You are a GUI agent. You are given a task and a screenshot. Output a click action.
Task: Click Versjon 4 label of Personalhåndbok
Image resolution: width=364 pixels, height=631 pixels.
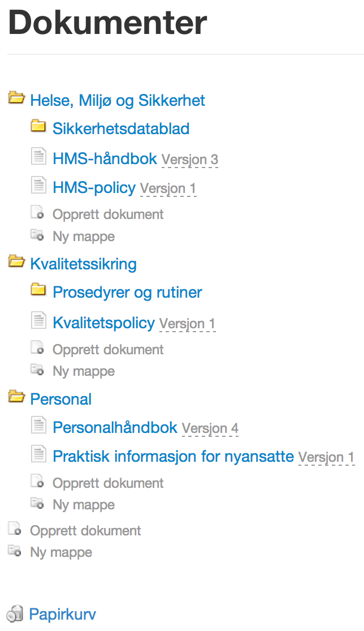[210, 428]
